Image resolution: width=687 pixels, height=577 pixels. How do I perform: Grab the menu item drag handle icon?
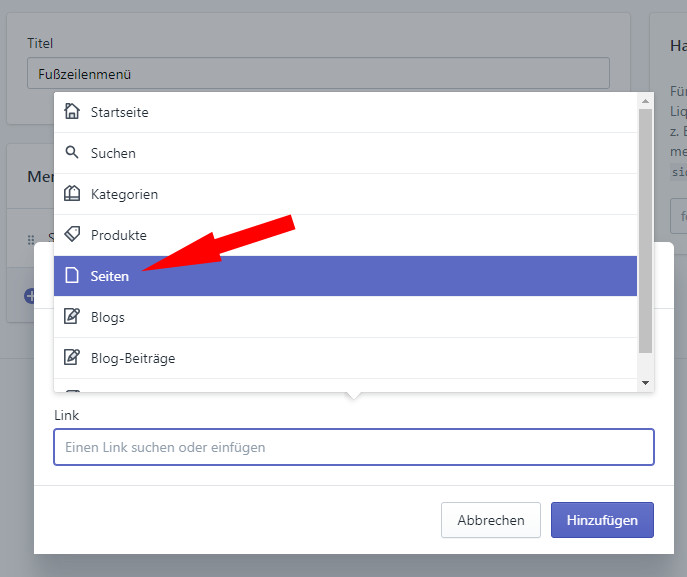click(x=31, y=240)
